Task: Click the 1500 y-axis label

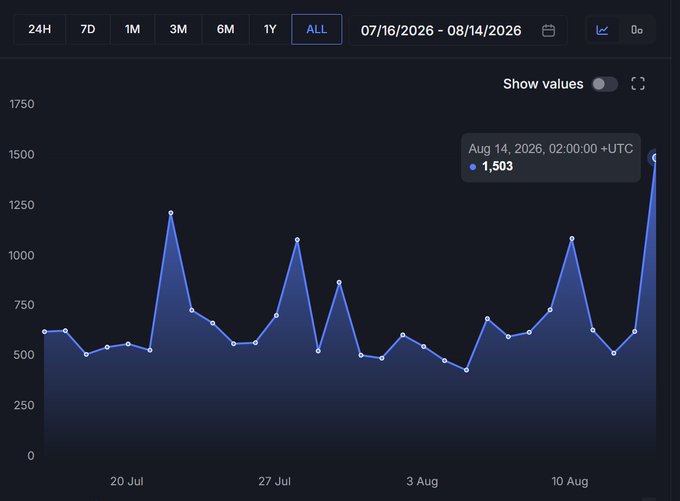Action: [22, 154]
